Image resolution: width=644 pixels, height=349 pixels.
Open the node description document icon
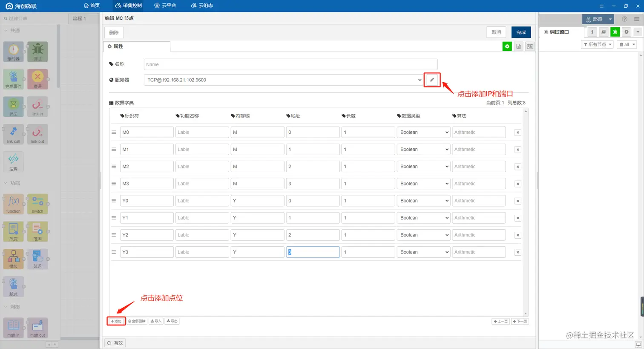coord(518,46)
